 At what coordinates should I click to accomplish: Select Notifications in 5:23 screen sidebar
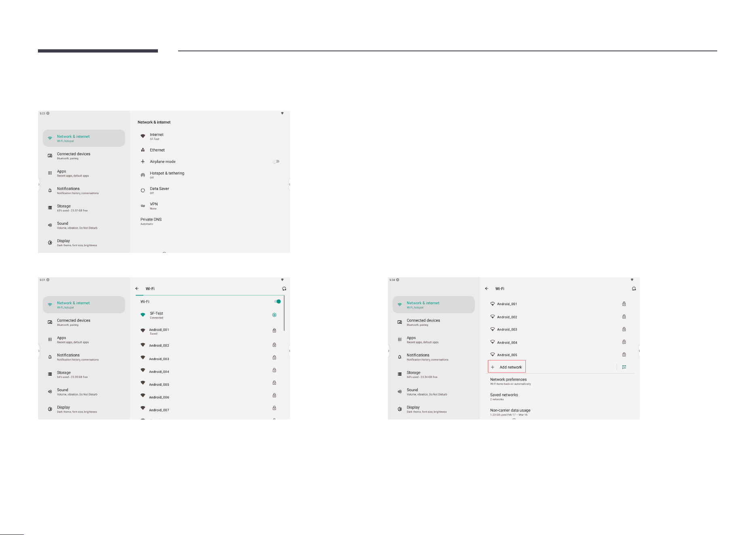(84, 190)
